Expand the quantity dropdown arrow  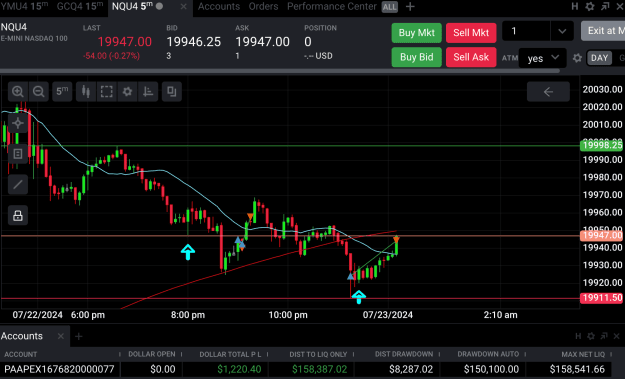click(x=562, y=31)
